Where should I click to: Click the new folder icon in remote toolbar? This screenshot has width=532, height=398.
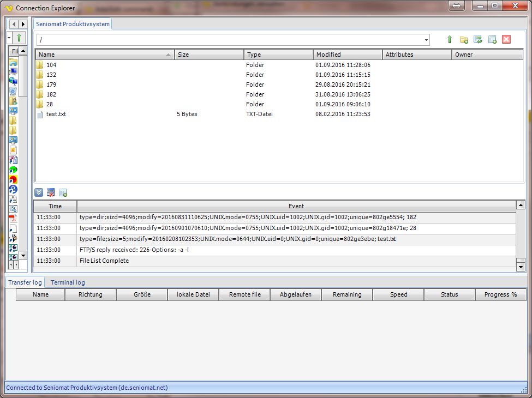(x=464, y=39)
